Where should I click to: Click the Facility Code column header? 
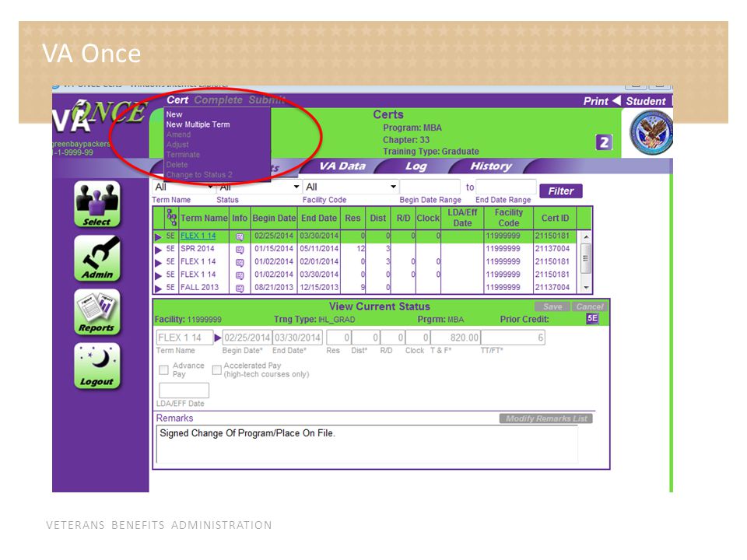[508, 218]
